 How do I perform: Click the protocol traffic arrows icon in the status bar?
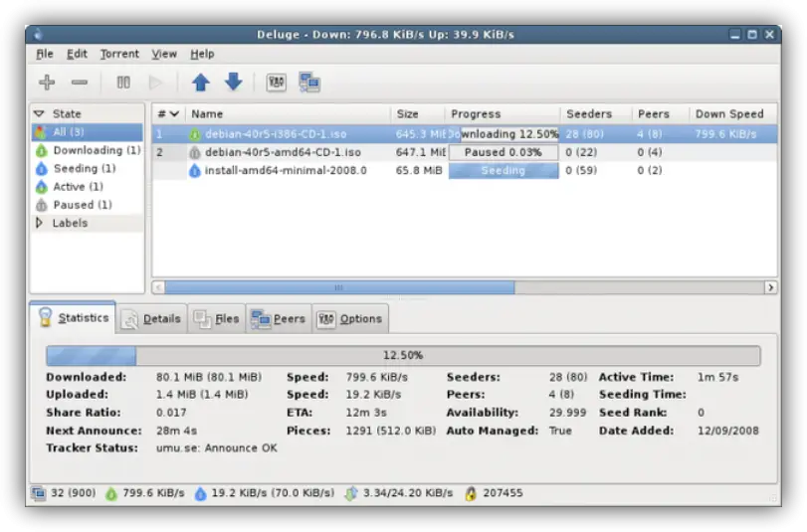[351, 494]
